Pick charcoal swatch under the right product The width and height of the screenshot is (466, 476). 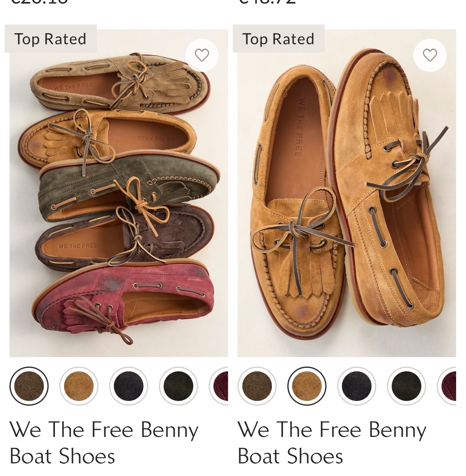pyautogui.click(x=357, y=386)
